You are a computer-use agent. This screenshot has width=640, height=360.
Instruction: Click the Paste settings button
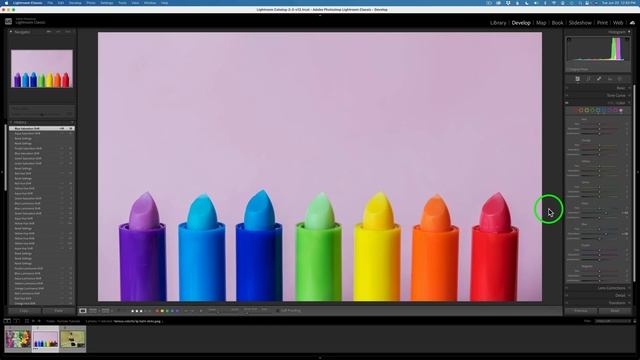click(x=59, y=311)
